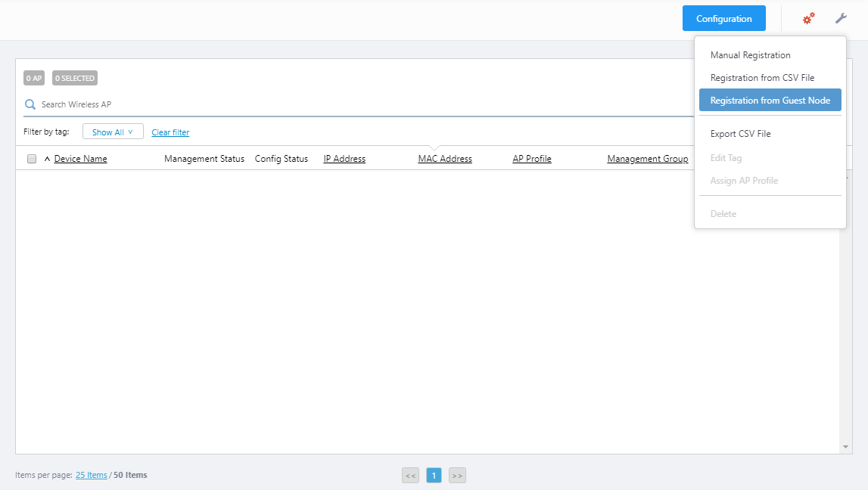Select Registration from Guest Node
The width and height of the screenshot is (868, 490).
pos(770,100)
